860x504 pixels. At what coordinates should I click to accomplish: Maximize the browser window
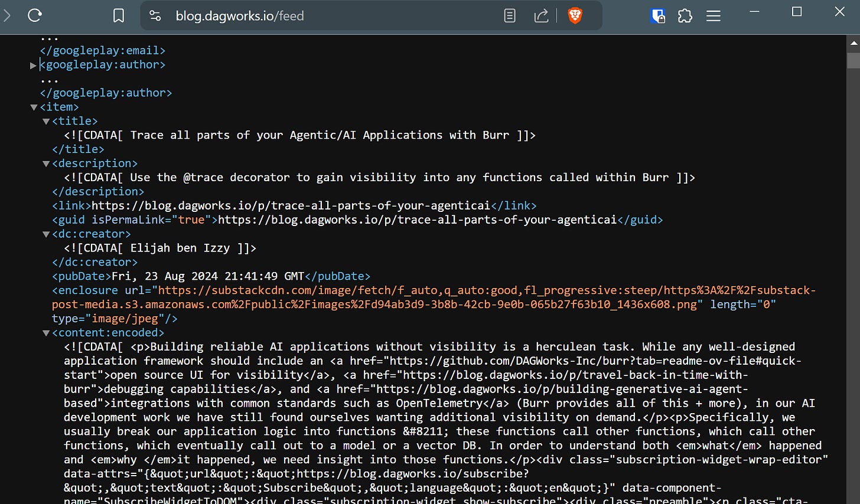click(797, 12)
